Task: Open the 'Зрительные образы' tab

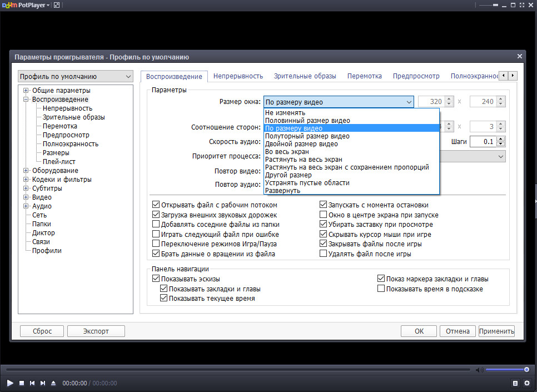Action: (305, 76)
